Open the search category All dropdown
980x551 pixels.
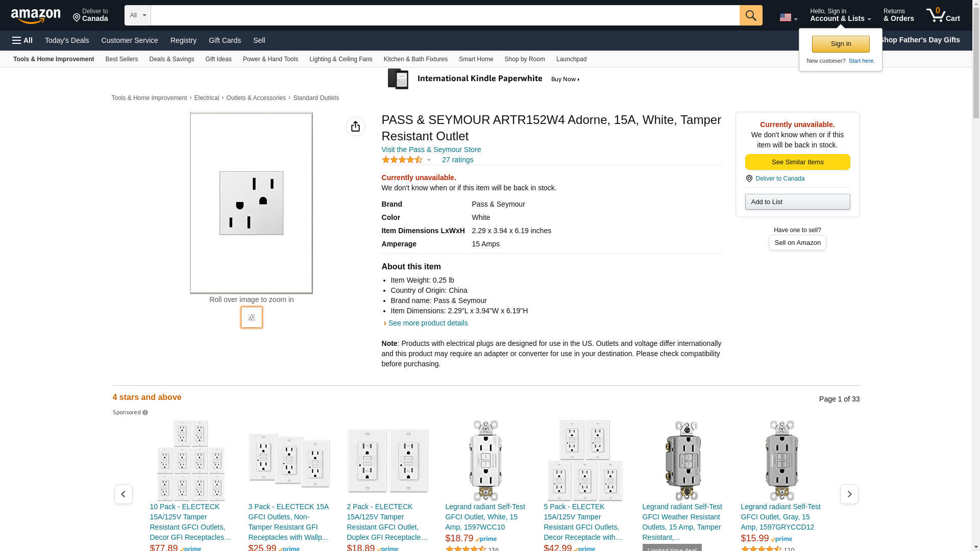point(137,15)
